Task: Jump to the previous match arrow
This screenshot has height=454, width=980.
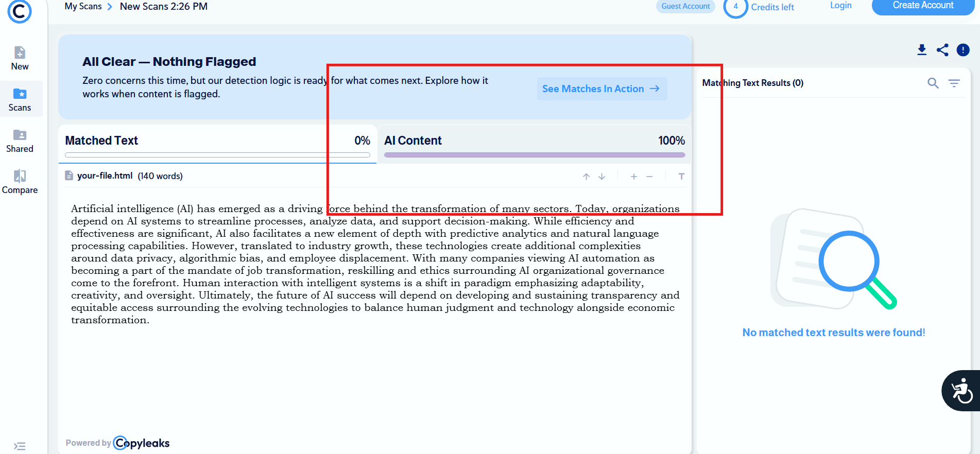Action: (x=586, y=177)
